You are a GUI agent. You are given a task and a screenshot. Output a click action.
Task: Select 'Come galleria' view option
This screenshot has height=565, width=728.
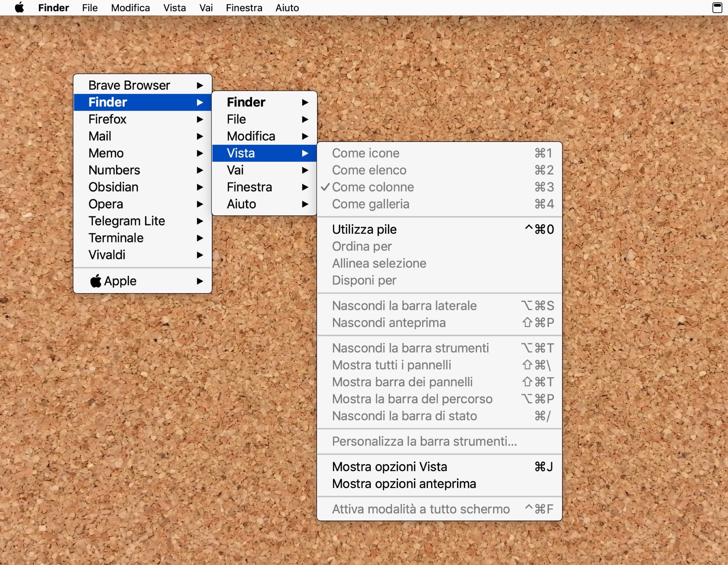[x=370, y=204]
